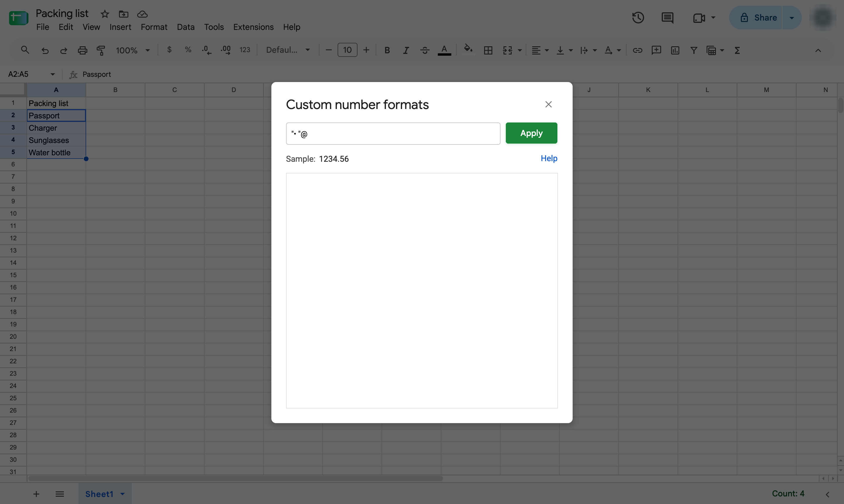Open the text color picker
This screenshot has width=844, height=504.
tap(444, 50)
